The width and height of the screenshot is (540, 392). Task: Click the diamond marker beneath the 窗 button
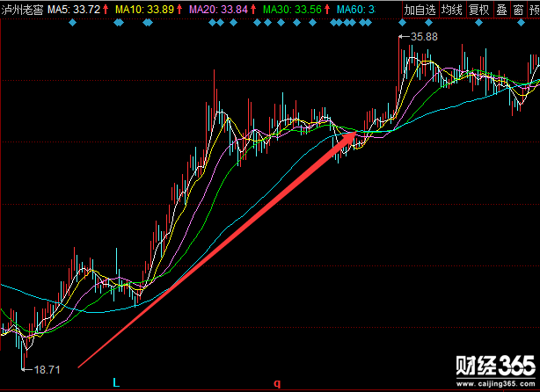pos(521,23)
